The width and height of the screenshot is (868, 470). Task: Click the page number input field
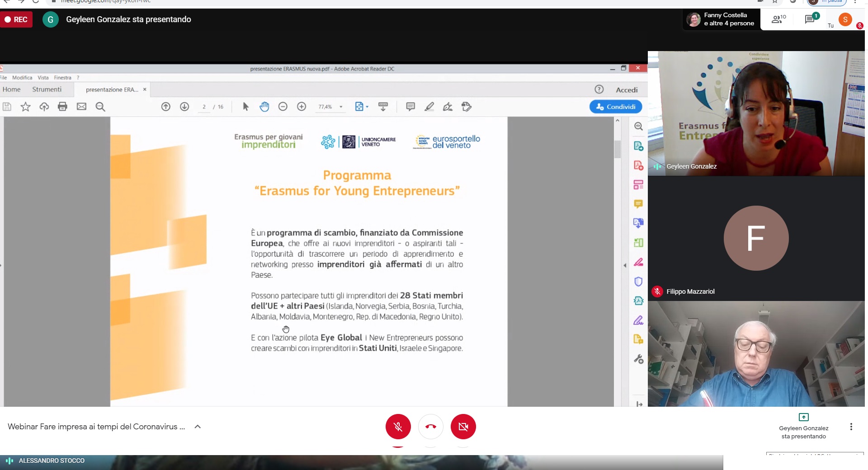(x=204, y=107)
